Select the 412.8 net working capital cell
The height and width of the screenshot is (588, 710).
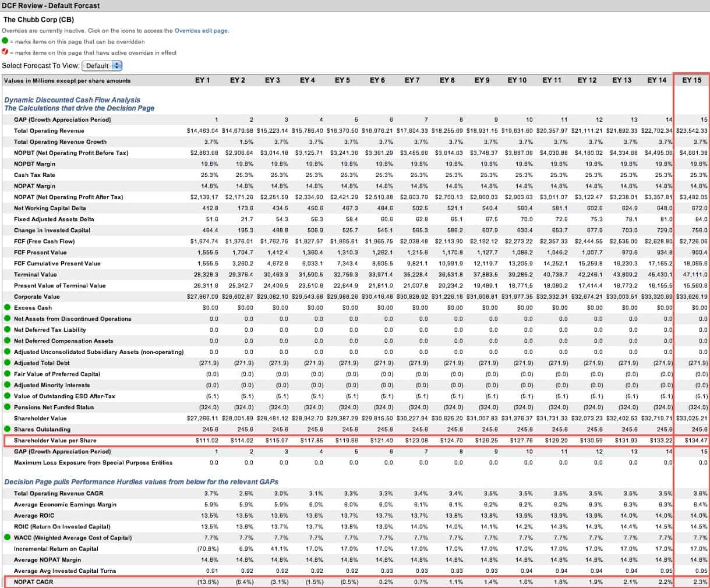tap(210, 208)
